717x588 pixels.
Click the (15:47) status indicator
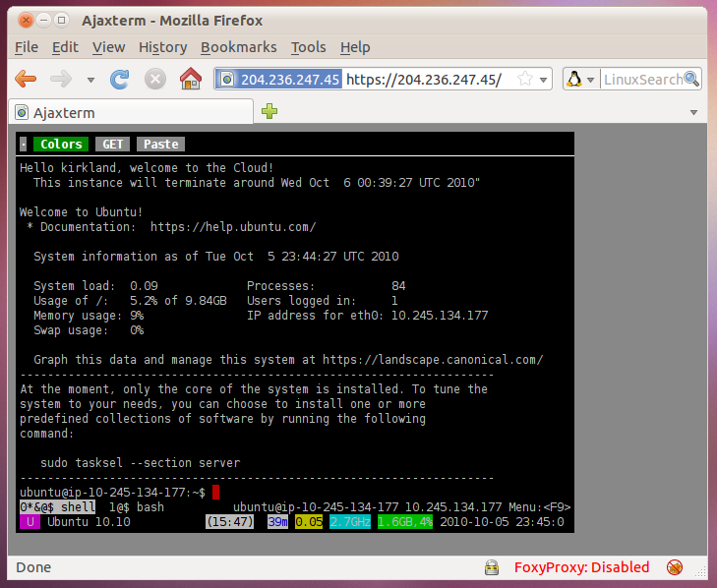pos(229,522)
